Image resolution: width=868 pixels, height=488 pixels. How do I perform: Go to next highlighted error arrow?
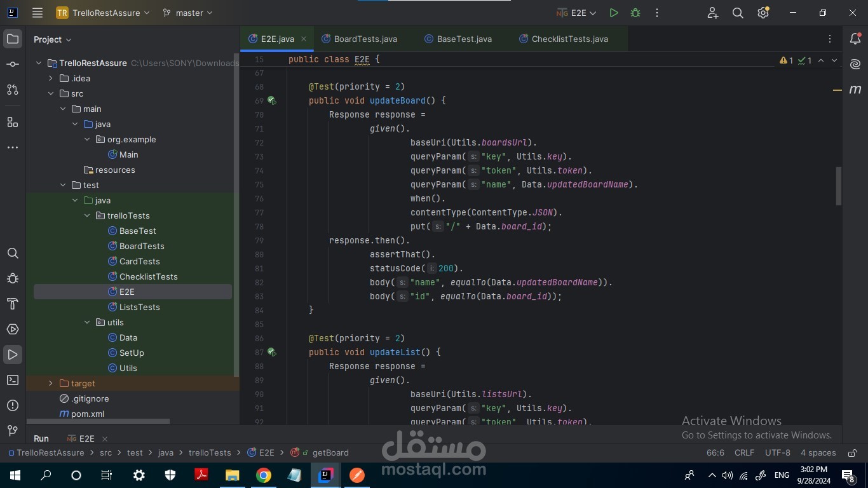(x=834, y=60)
